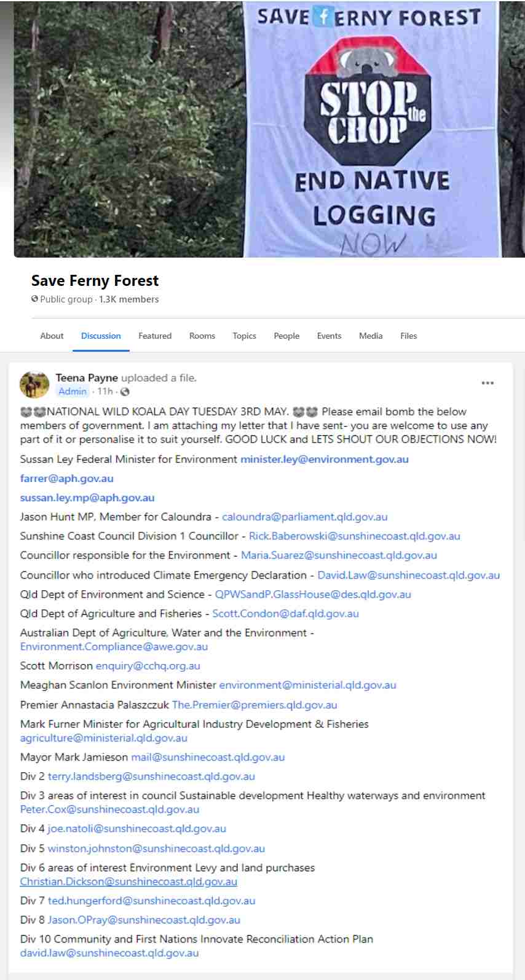The image size is (525, 980).
Task: Click the enquiry@cchq.org.au email link
Action: [x=148, y=666]
